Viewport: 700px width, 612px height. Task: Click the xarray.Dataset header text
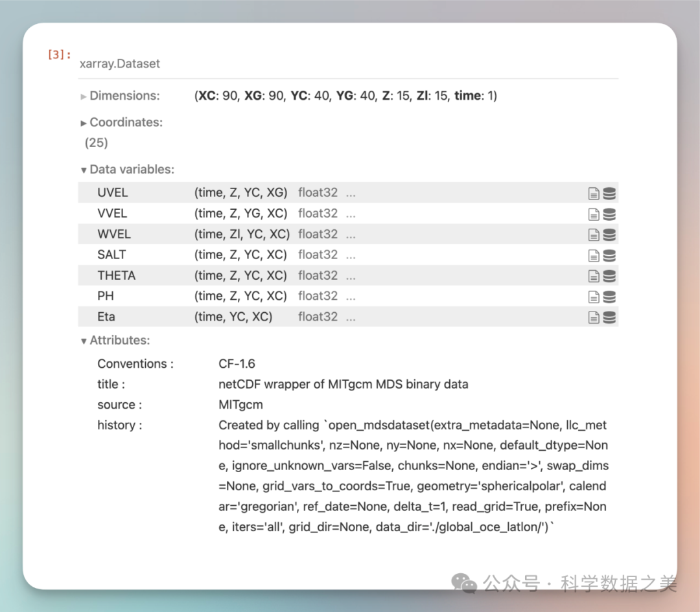point(119,64)
